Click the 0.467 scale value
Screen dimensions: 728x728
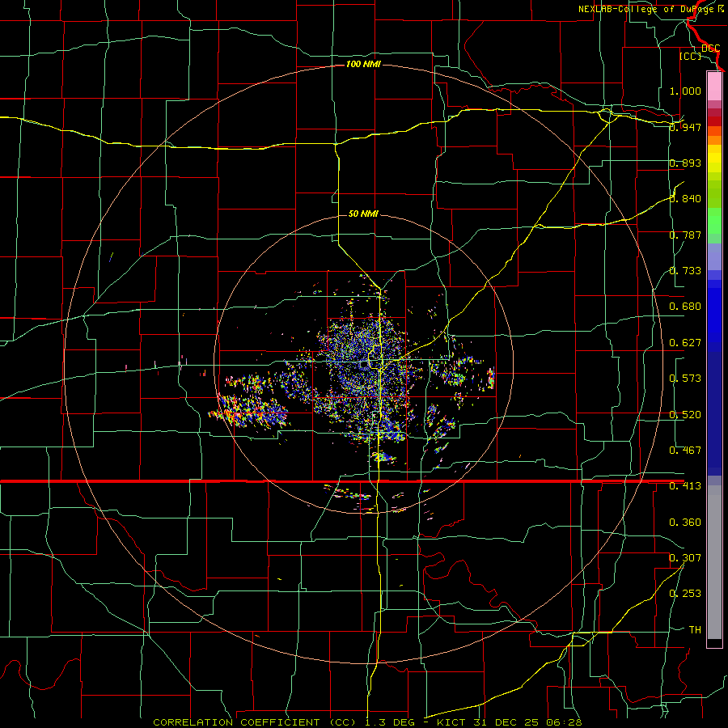(685, 451)
